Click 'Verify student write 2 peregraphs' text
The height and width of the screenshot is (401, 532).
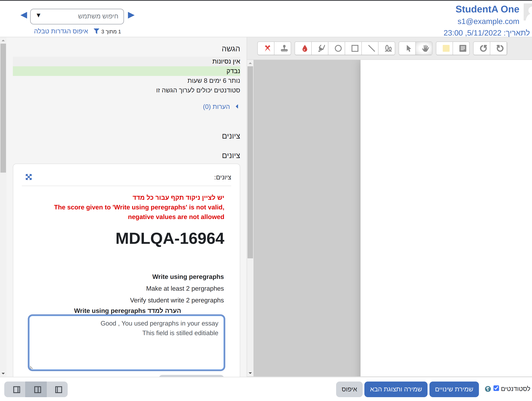[x=177, y=300]
